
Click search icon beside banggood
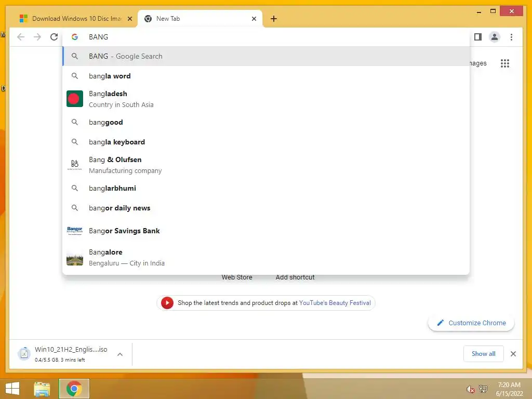(x=75, y=122)
